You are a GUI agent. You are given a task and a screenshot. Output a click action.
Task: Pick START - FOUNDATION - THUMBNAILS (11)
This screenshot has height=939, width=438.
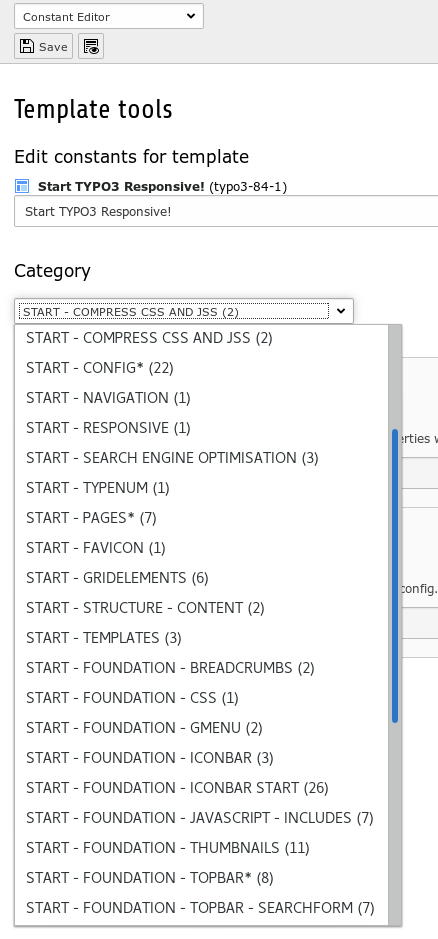tap(201, 847)
